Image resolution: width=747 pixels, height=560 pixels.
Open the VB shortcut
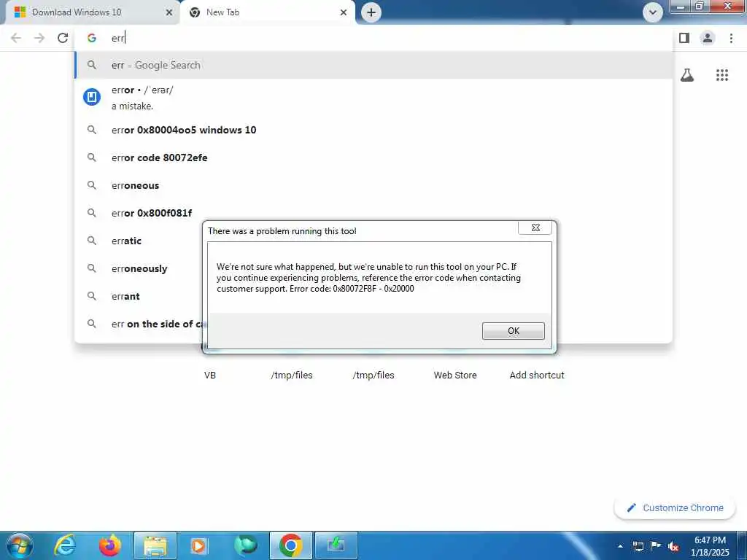209,375
